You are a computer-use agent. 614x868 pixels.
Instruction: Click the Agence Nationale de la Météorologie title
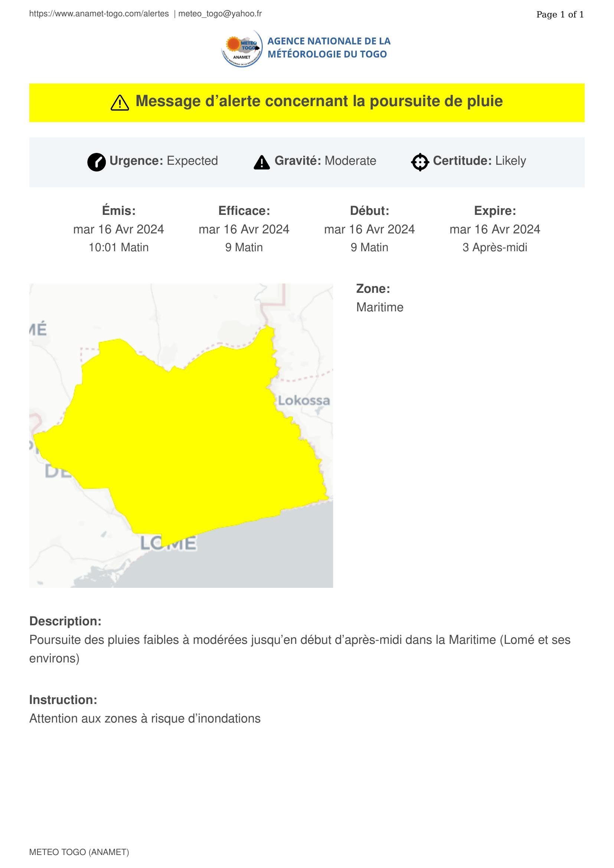(329, 48)
